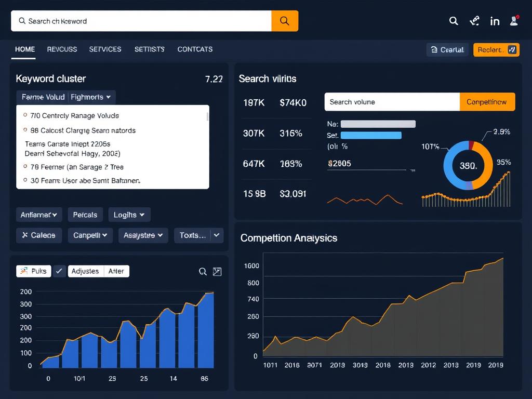
Task: Select the After tab above the bar chart
Action: pos(116,271)
